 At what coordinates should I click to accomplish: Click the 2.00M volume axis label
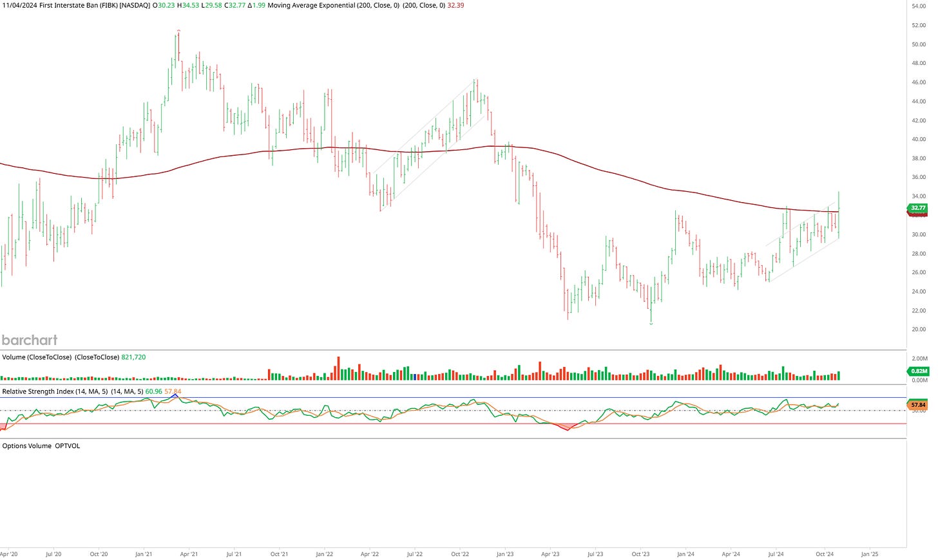pyautogui.click(x=919, y=359)
